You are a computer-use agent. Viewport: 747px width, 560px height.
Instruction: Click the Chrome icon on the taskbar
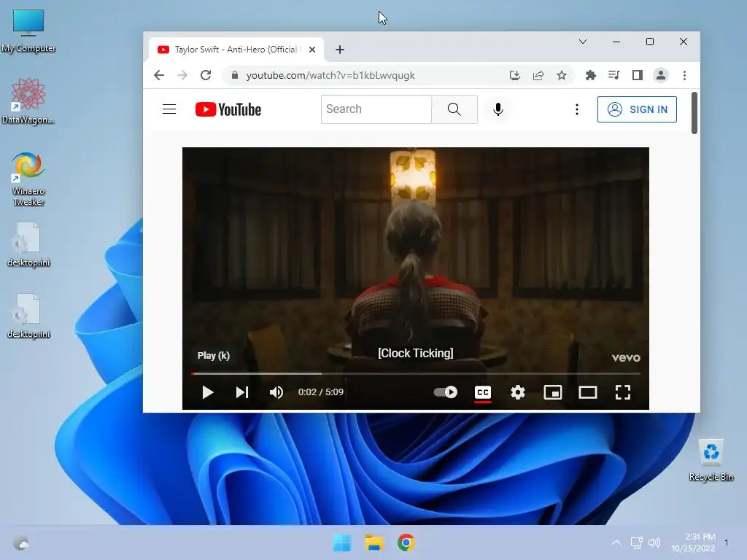tap(406, 542)
